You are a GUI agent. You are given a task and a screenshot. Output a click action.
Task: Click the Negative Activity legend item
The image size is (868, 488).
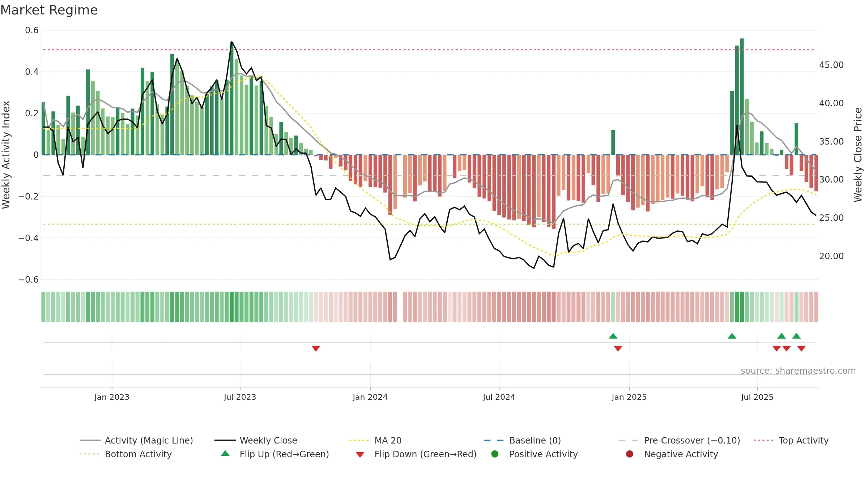point(672,454)
